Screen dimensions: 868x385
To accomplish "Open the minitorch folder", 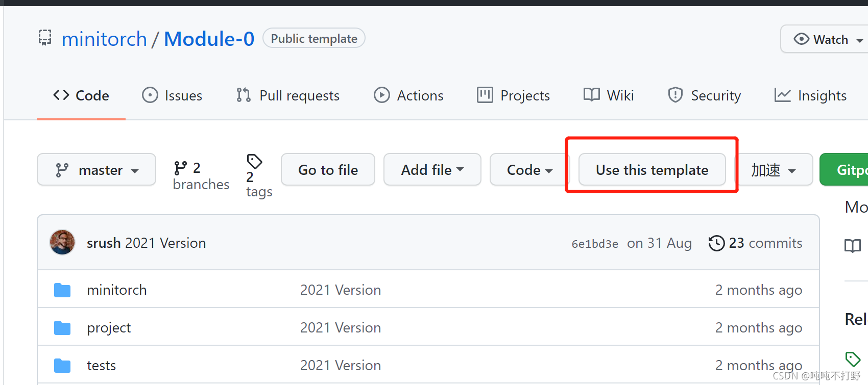I will [x=117, y=290].
